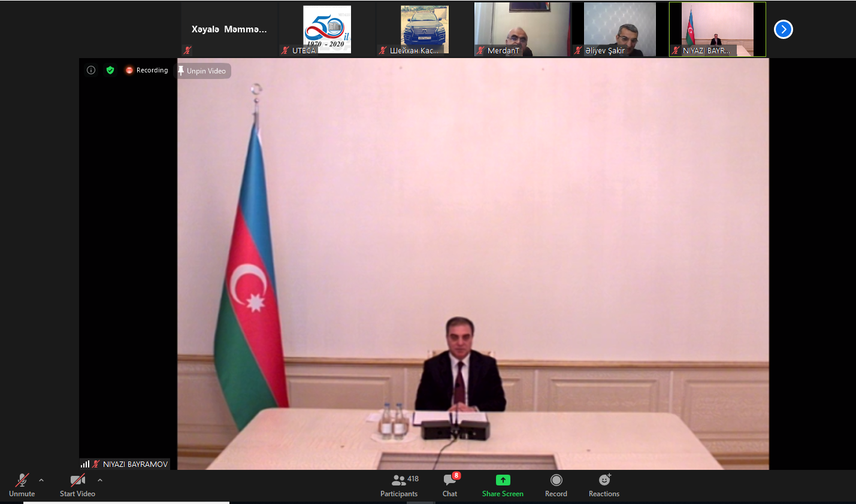Select NIYAZI BAYR... highlighted thumbnail
Image resolution: width=856 pixels, height=504 pixels.
(x=717, y=29)
